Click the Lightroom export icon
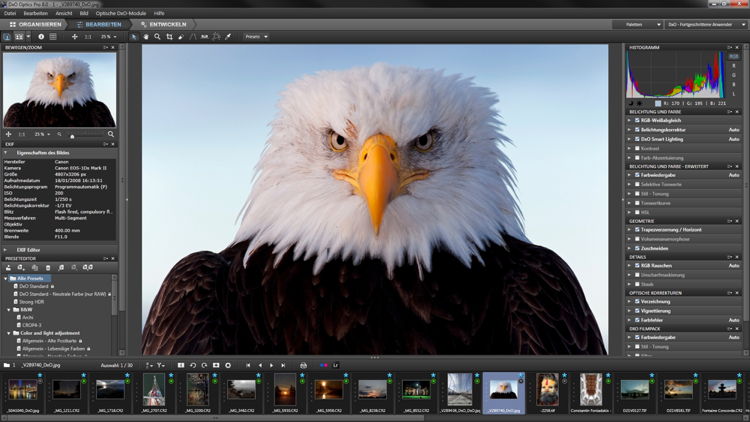This screenshot has height=422, width=750. [336, 365]
